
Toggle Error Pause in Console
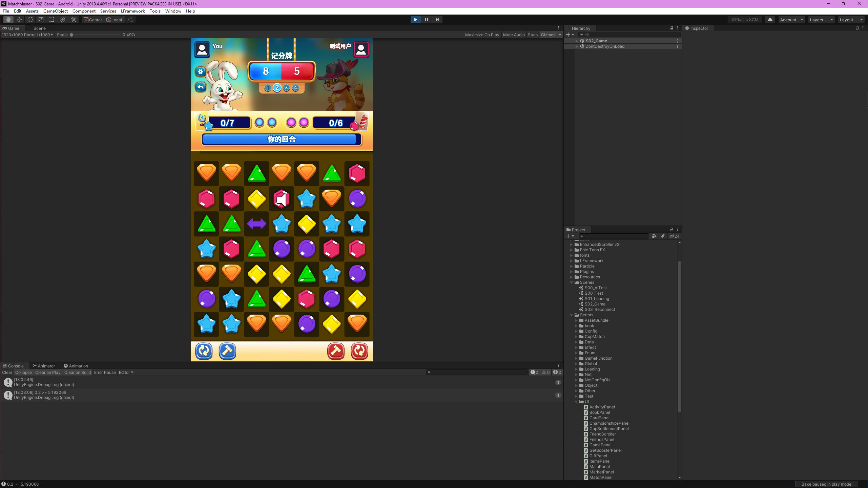(105, 373)
